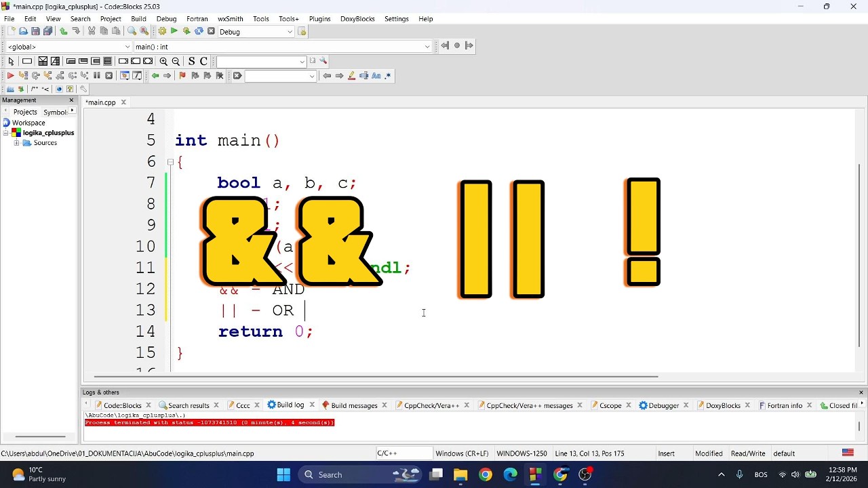The height and width of the screenshot is (488, 868).
Task: Pause the debugger with the break icon
Action: pos(96,75)
